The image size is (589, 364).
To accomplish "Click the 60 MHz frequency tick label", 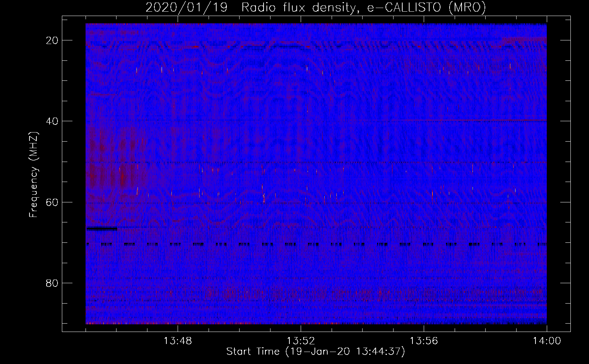I will tap(52, 202).
